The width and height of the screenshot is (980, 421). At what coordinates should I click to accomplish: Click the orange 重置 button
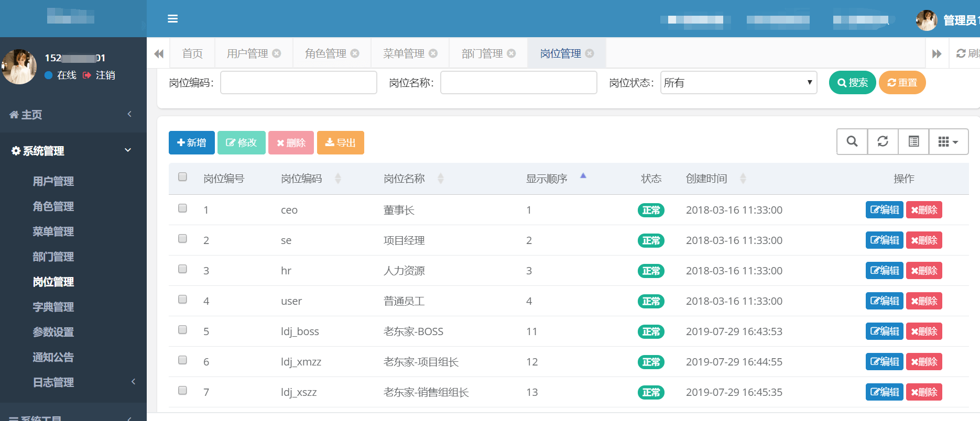point(902,83)
